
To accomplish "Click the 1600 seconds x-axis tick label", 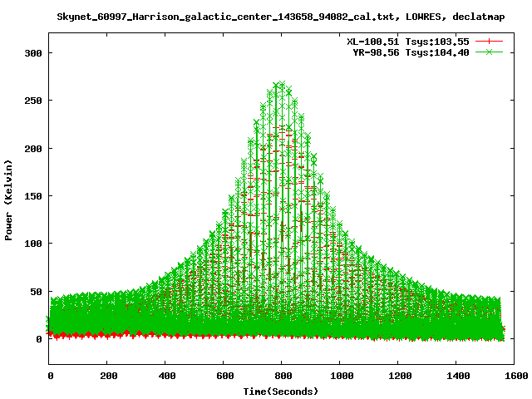I will click(514, 376).
